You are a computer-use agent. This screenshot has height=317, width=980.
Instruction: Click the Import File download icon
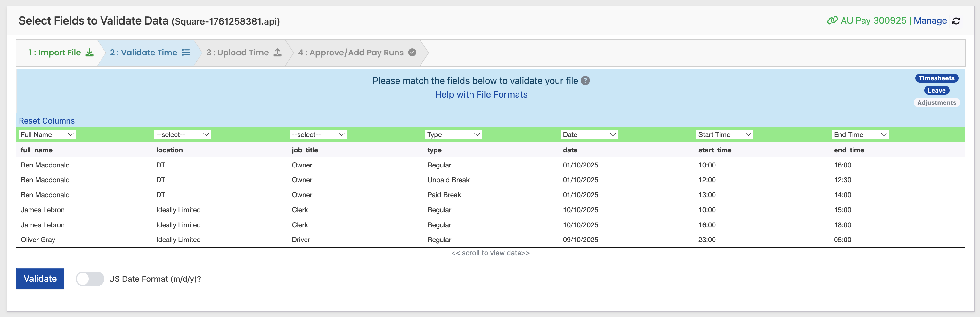click(89, 53)
